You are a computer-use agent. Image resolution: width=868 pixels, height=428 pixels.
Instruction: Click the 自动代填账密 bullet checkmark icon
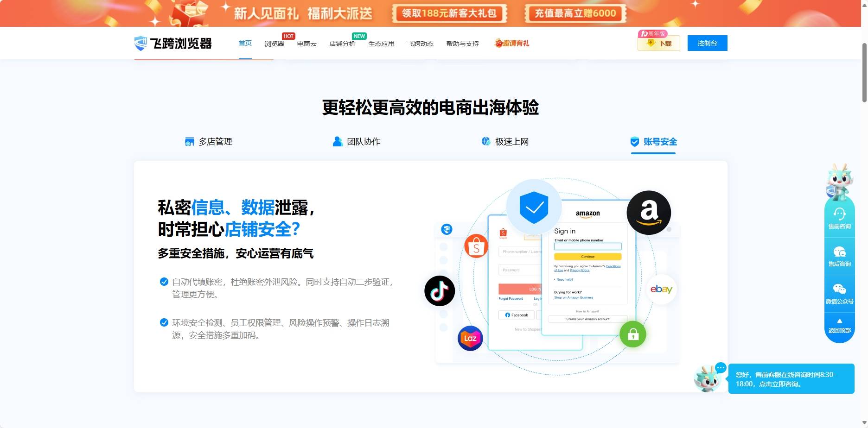point(164,282)
